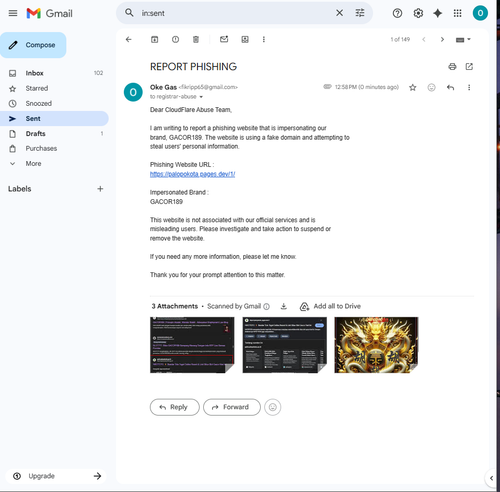Open search options filter icon

click(x=360, y=13)
